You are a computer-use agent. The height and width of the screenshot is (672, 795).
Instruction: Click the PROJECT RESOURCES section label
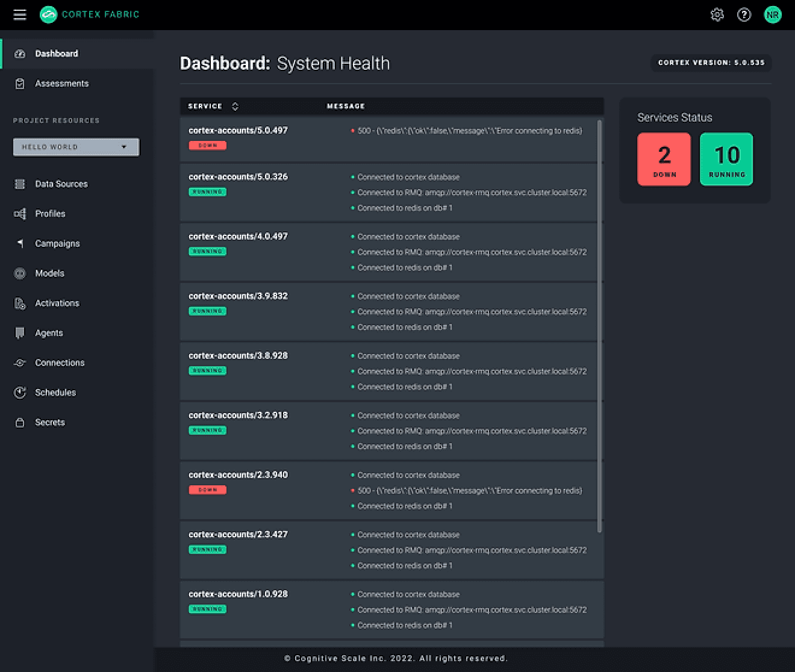(56, 120)
